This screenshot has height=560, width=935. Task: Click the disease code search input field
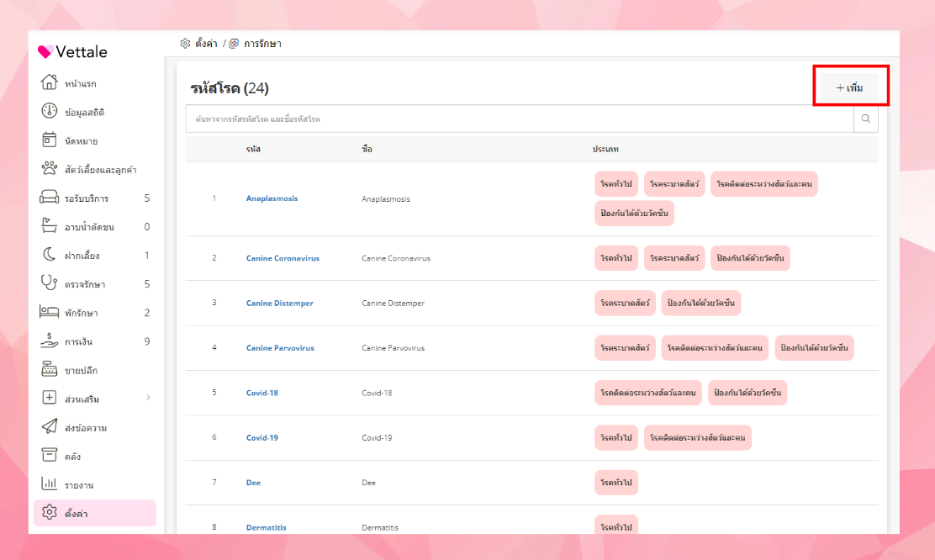pos(520,119)
